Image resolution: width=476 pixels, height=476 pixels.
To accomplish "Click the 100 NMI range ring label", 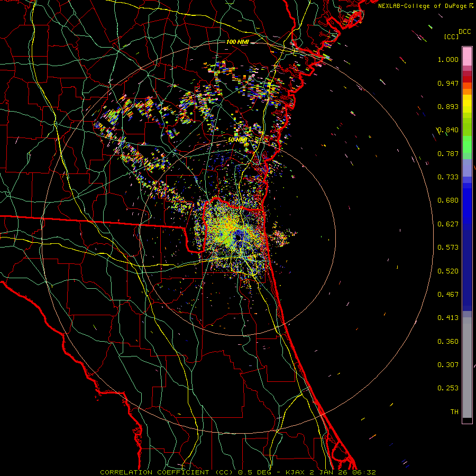I will 237,42.
